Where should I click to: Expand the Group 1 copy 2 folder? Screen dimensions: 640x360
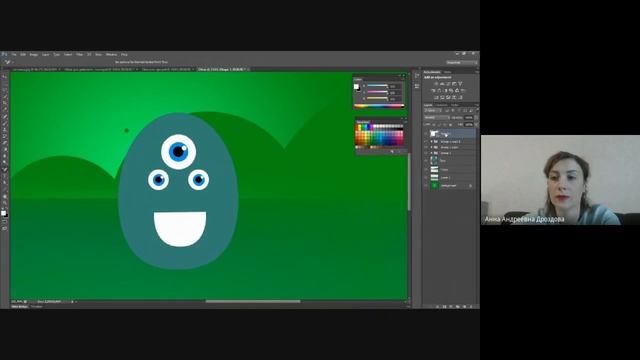431,142
